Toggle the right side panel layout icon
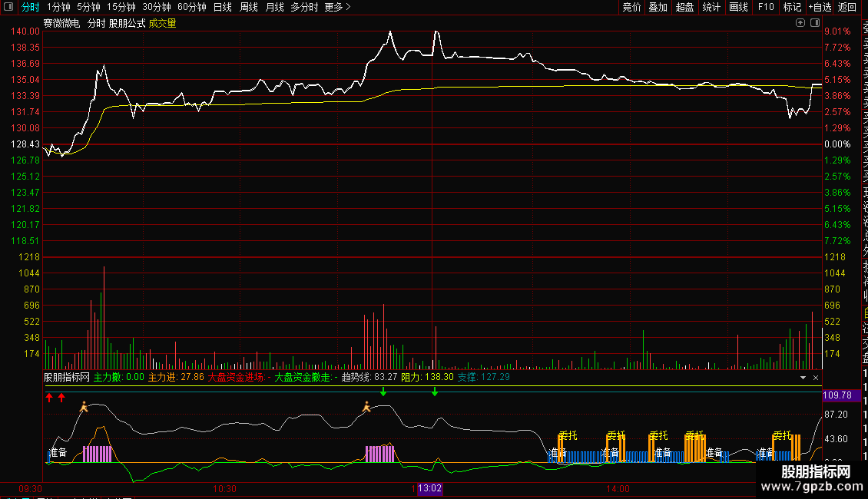The height and width of the screenshot is (499, 868). pyautogui.click(x=816, y=23)
